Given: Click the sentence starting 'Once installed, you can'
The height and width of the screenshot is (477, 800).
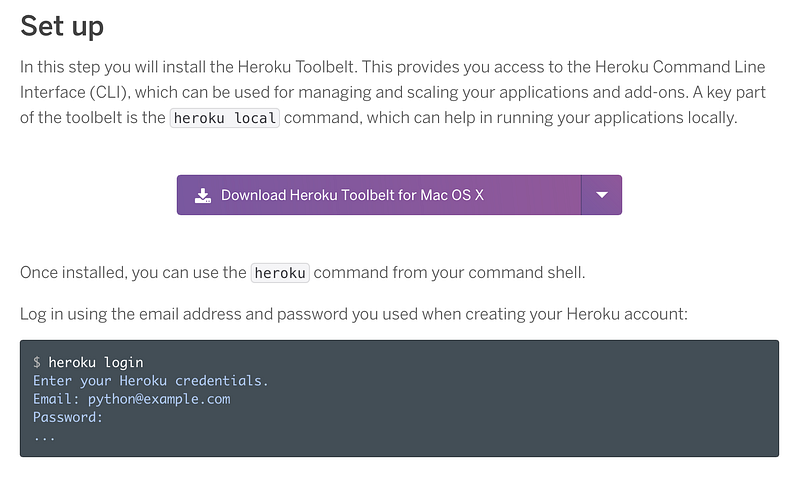Looking at the screenshot, I should pyautogui.click(x=303, y=273).
